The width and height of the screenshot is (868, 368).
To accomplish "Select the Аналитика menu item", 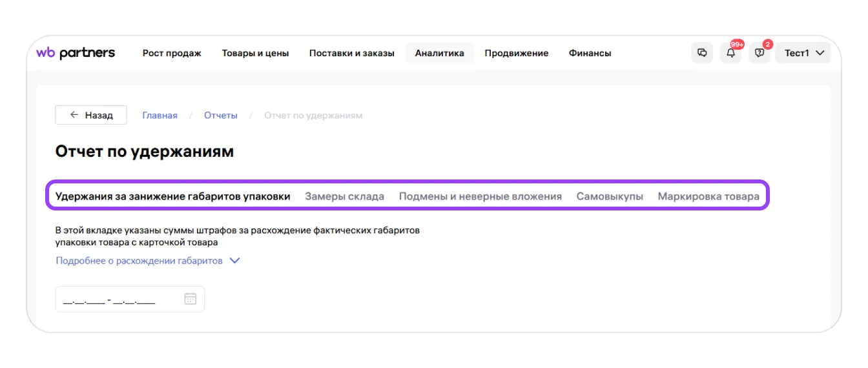I will (439, 53).
